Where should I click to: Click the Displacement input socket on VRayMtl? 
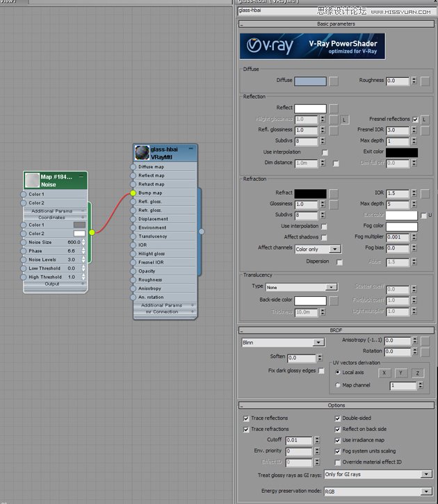[x=133, y=219]
